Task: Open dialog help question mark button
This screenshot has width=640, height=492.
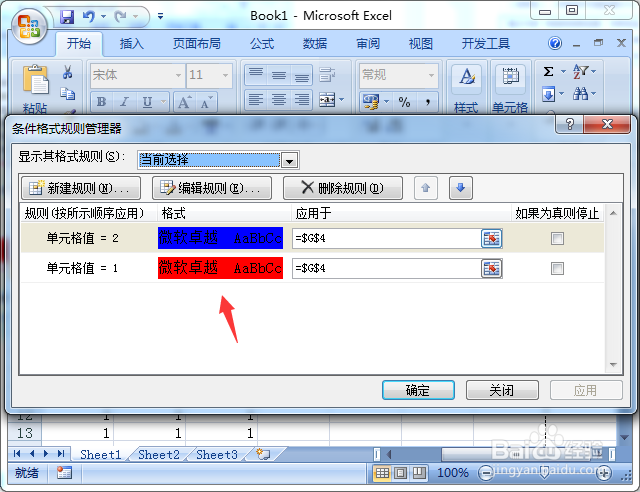Action: pos(569,124)
